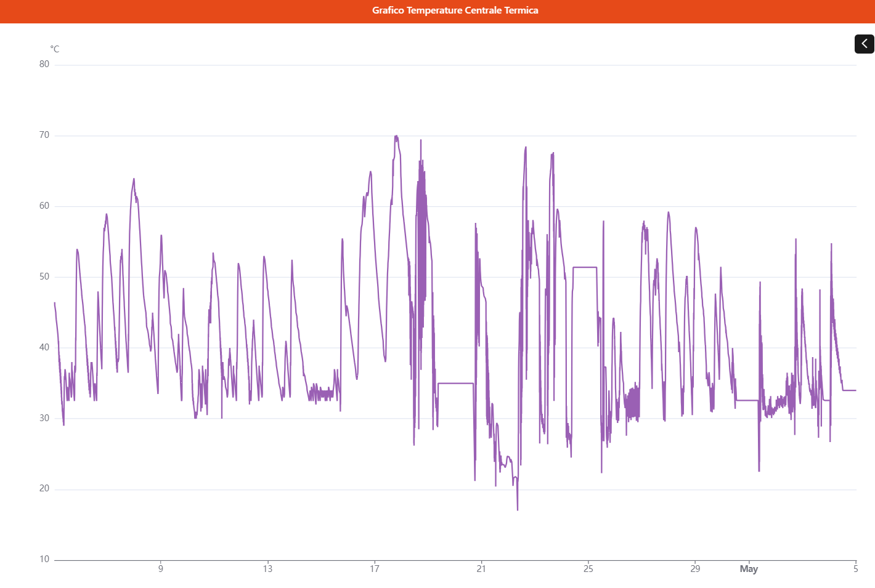Viewport: 875px width, 588px height.
Task: Click the 10 label at the axis bottom
Action: pos(44,559)
